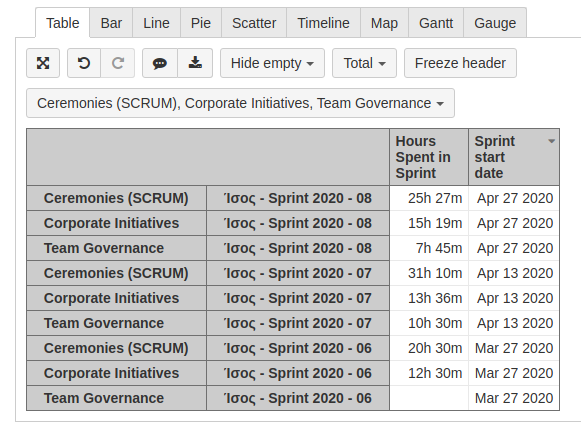Open the Pie chart tab
581x424 pixels.
(201, 23)
